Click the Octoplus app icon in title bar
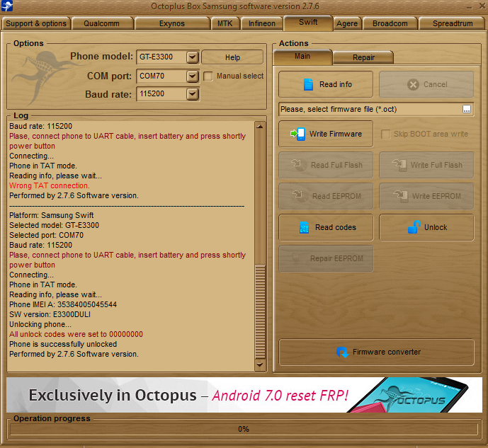 (x=7, y=6)
